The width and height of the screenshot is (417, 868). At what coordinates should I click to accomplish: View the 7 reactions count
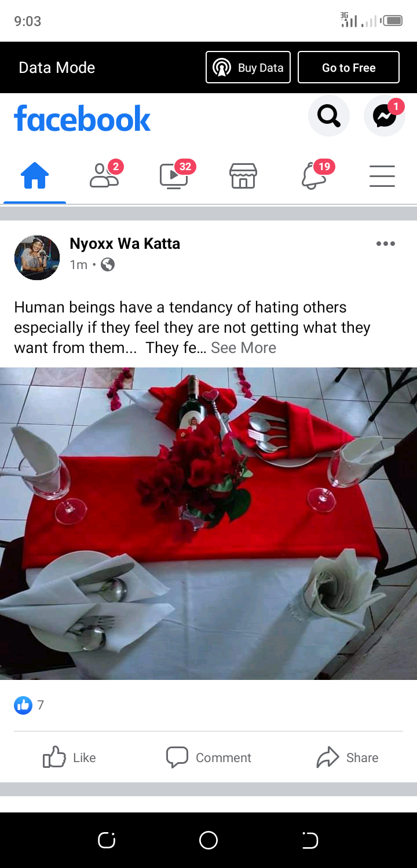pos(29,705)
